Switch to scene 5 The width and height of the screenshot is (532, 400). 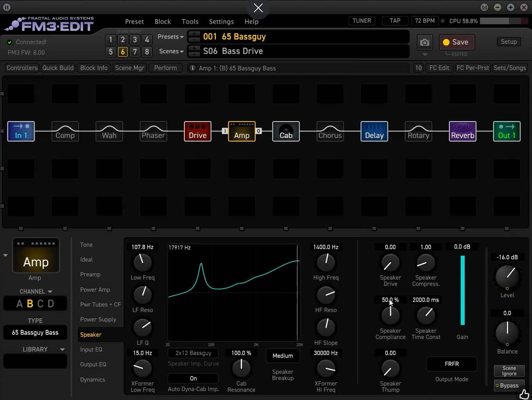111,52
